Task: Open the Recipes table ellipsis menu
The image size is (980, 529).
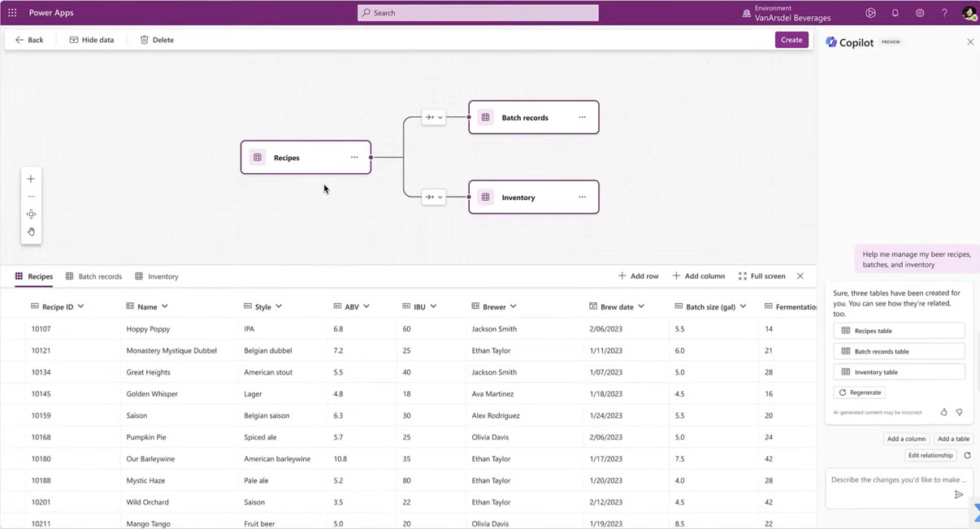Action: click(353, 157)
